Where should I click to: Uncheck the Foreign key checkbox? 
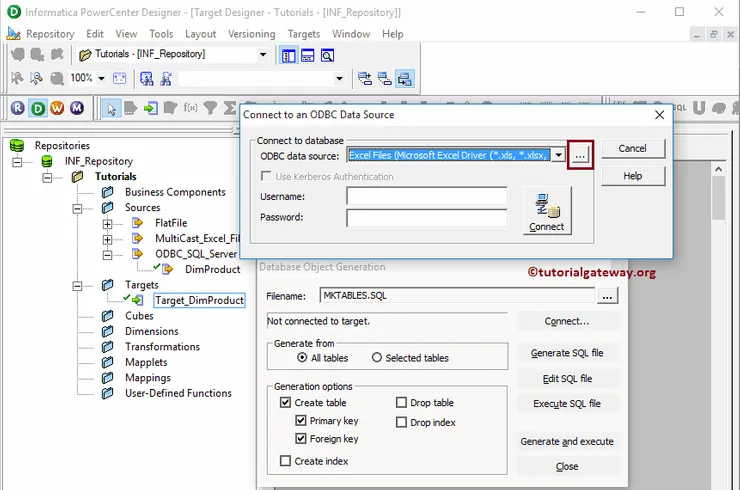click(x=301, y=438)
